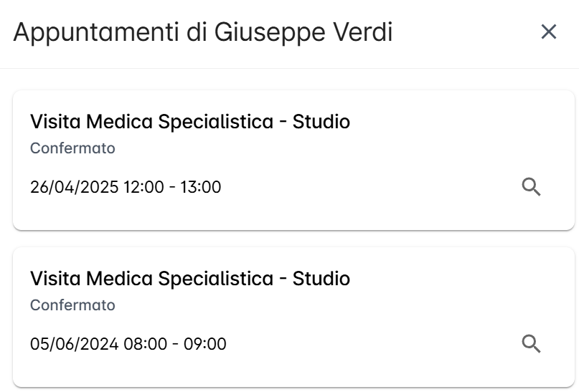
Task: Click the 05/06/2024 date text
Action: [x=74, y=344]
